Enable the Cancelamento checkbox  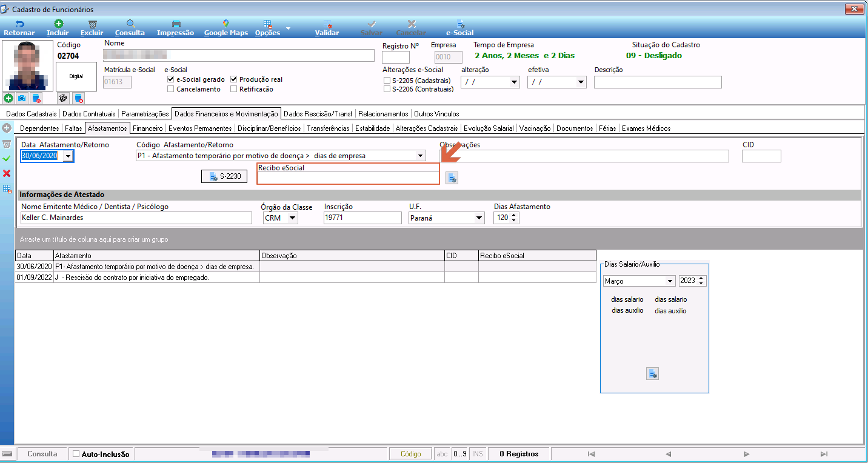click(171, 89)
